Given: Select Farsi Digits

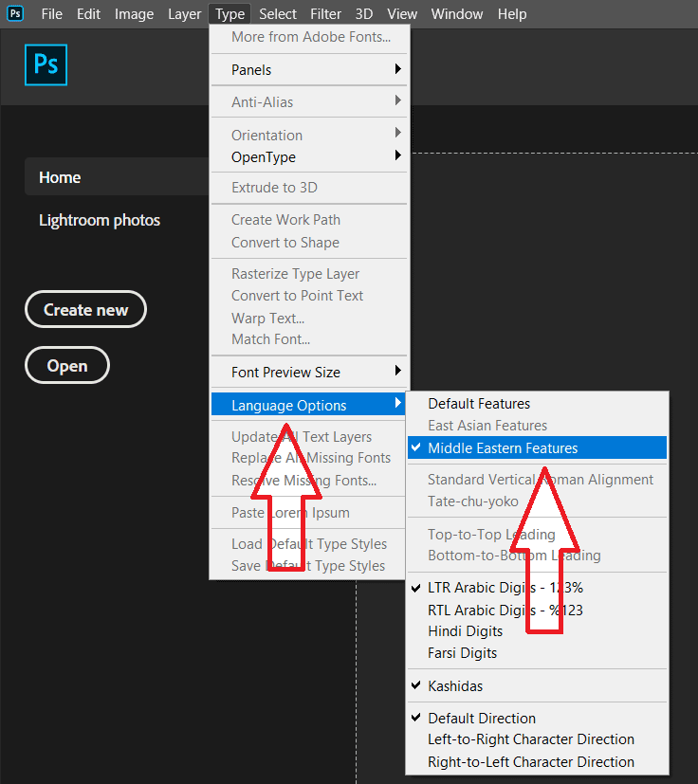Looking at the screenshot, I should point(538,653).
